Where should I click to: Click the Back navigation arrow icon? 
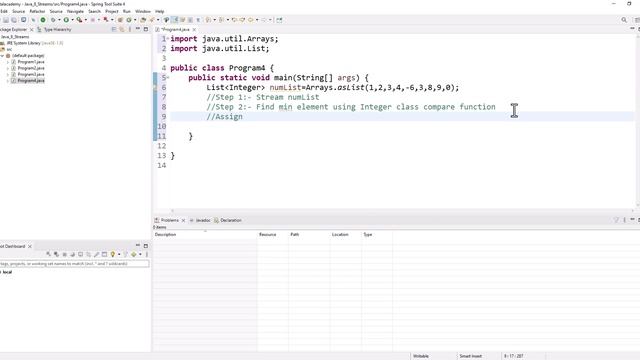tap(251, 20)
